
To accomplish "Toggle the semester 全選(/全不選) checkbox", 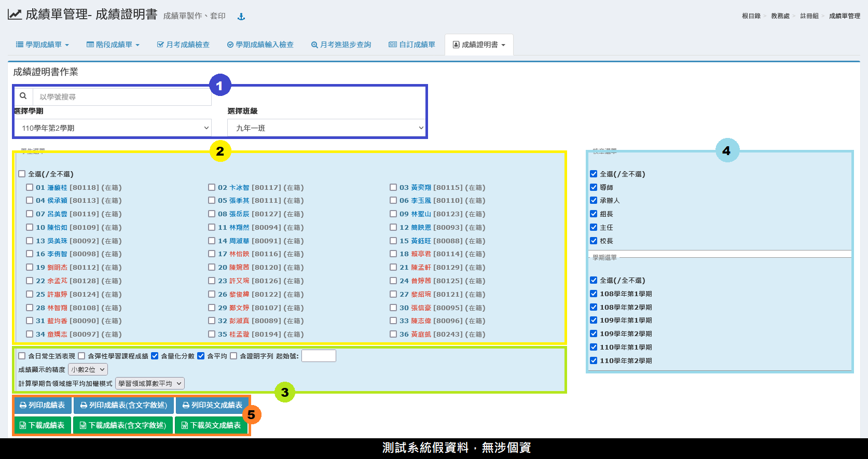I will [594, 280].
